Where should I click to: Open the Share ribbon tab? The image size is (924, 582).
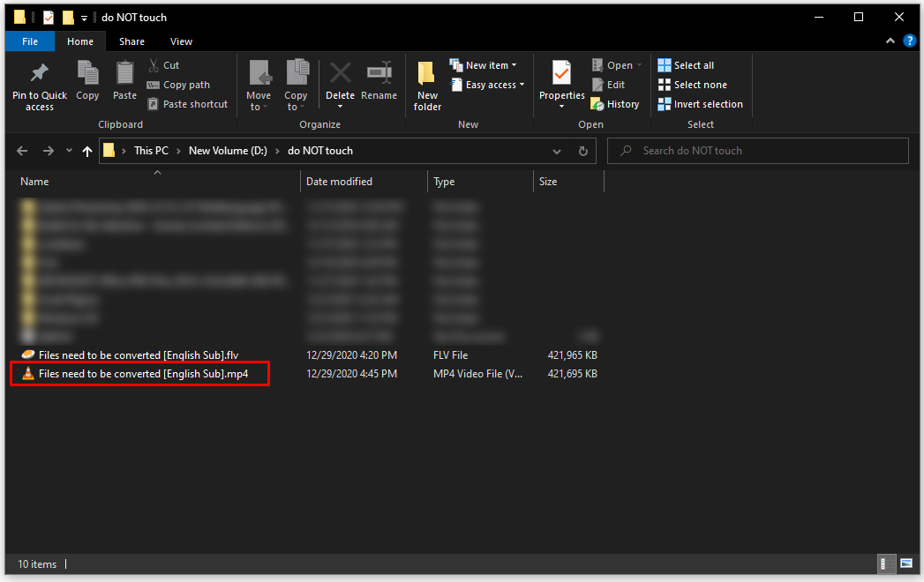coord(131,41)
